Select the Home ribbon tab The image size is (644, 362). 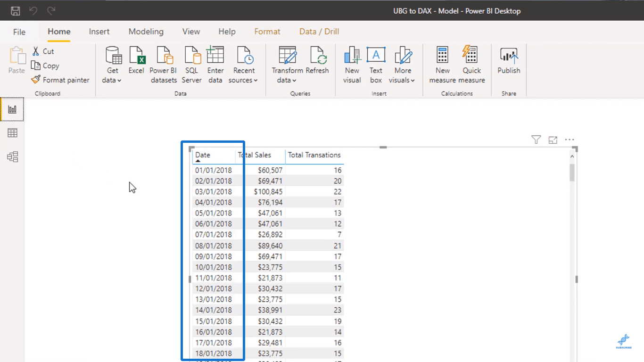(x=59, y=32)
